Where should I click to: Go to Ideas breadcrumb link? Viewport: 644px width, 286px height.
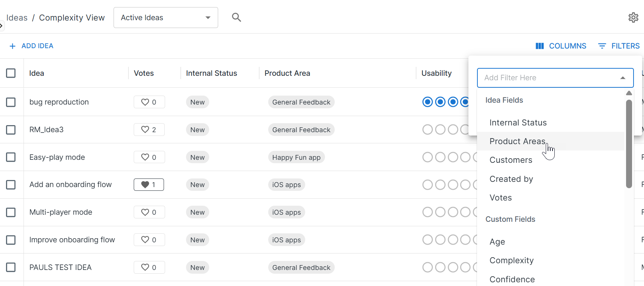tap(17, 18)
